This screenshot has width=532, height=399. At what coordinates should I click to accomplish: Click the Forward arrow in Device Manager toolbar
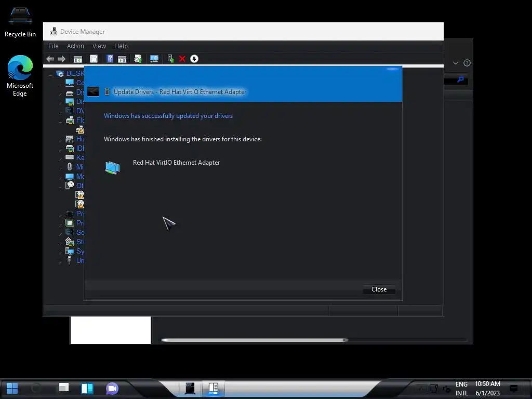tap(62, 59)
